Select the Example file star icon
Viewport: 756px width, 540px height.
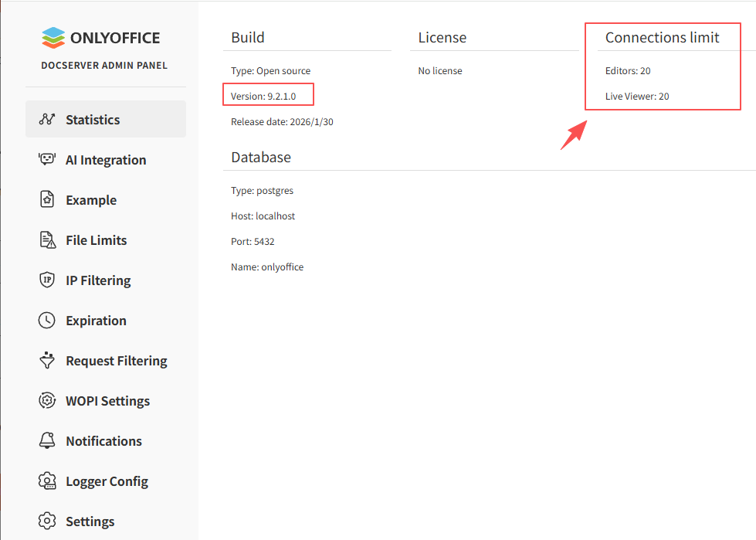[47, 200]
